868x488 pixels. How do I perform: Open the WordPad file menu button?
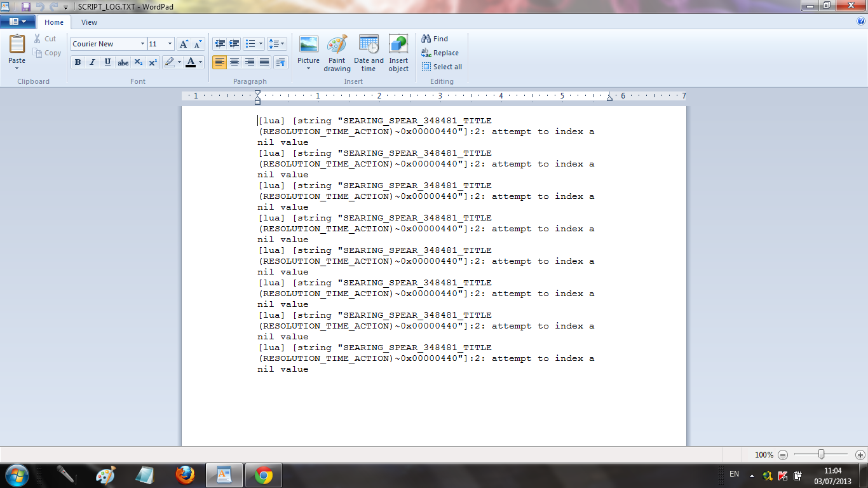(x=18, y=22)
